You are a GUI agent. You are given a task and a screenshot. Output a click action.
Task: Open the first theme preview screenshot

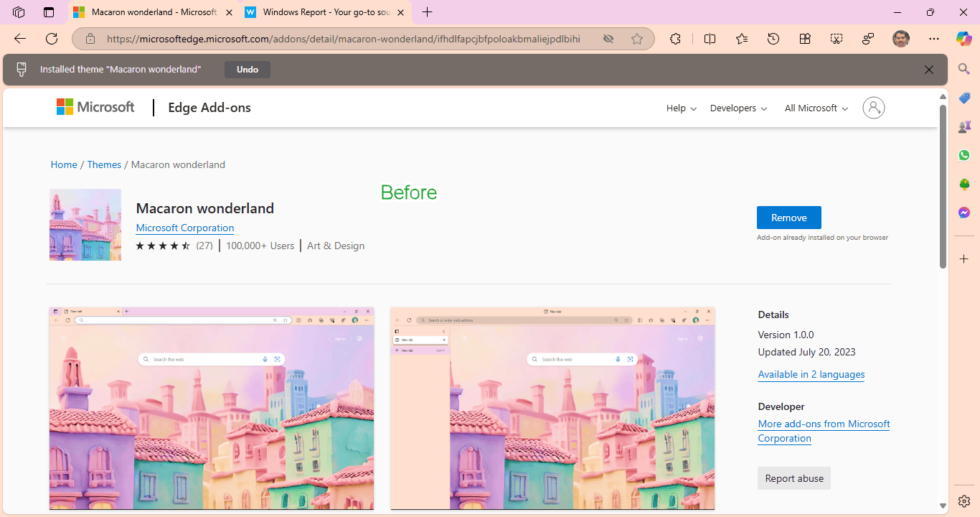tap(212, 409)
